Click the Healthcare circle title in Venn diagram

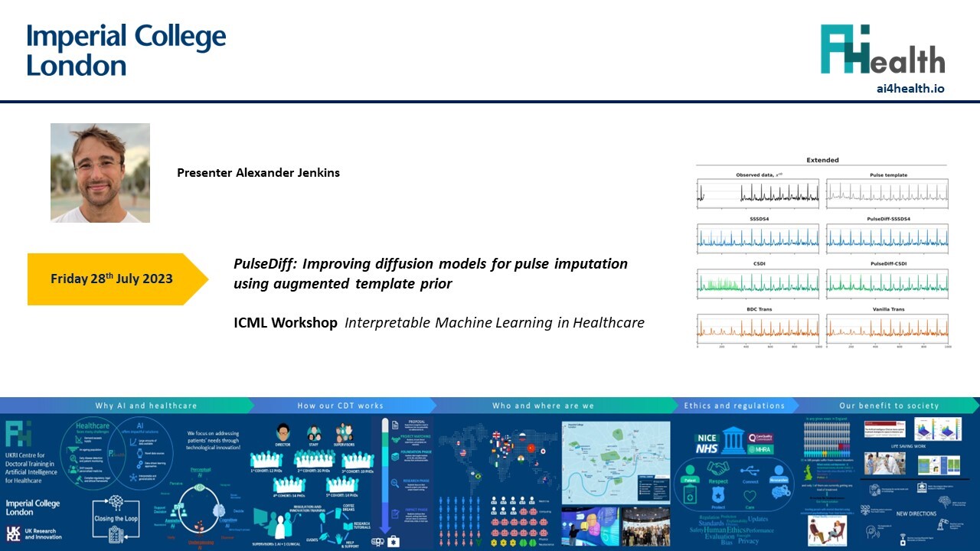point(93,425)
